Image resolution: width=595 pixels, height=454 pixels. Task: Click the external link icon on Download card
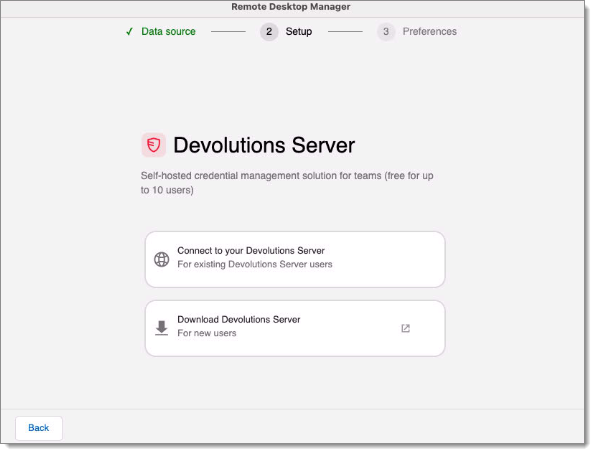405,328
